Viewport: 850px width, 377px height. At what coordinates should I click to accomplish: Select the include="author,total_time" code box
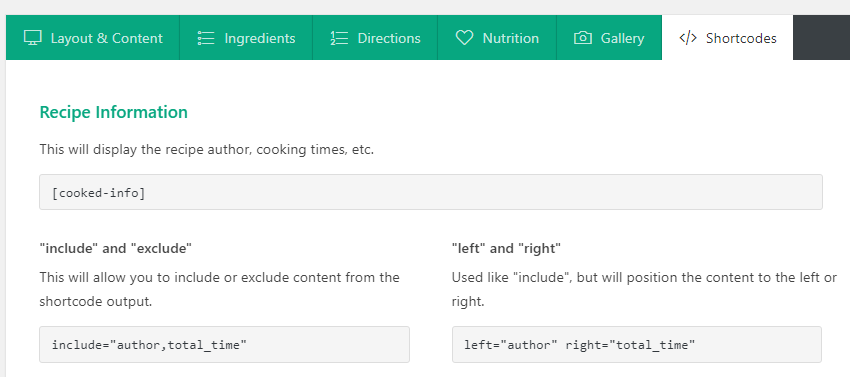224,344
